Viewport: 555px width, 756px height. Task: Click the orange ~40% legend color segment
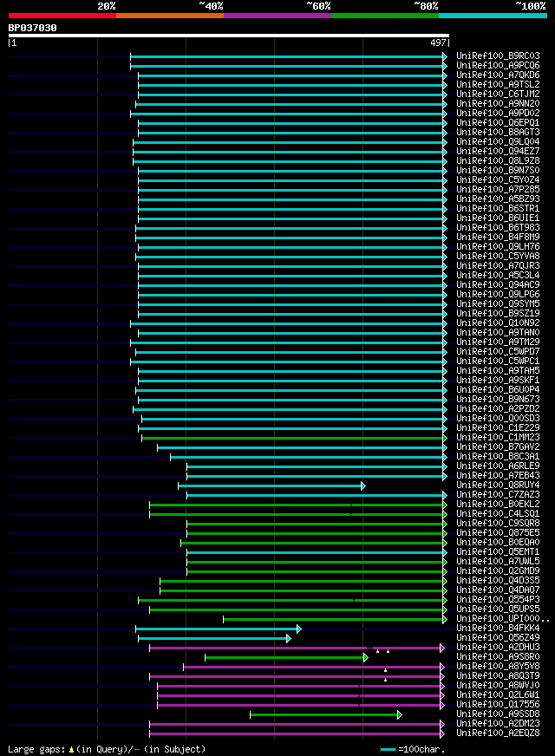[170, 16]
